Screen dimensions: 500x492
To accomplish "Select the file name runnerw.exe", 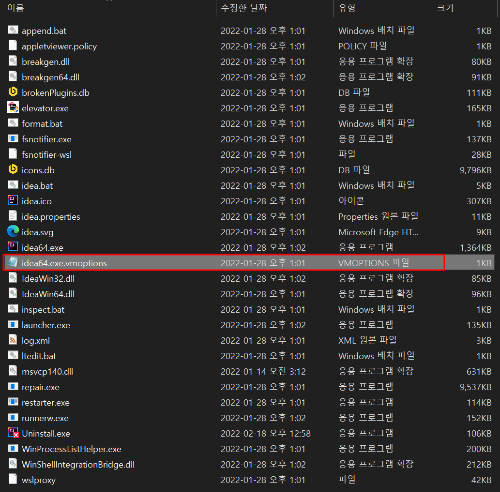I will click(45, 418).
